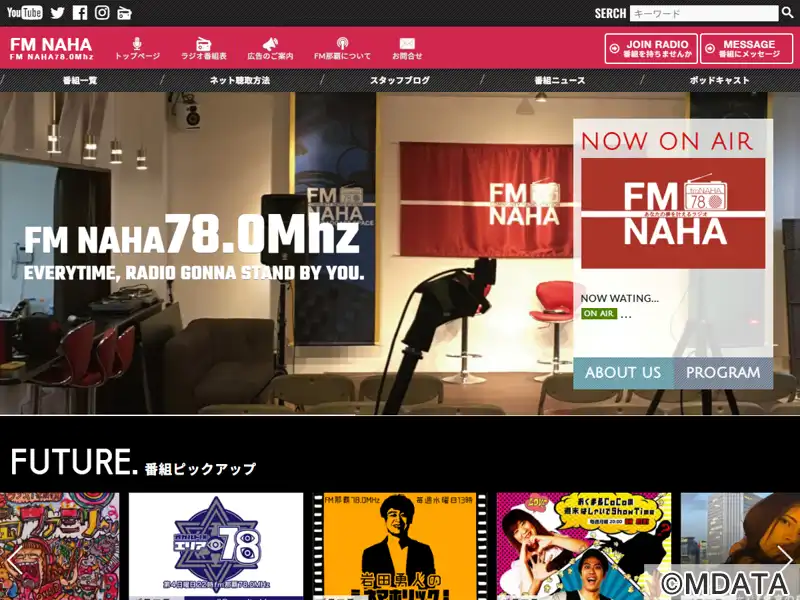800x600 pixels.
Task: Click the FUTURE. 番組ピックアップ heading
Action: (133, 463)
